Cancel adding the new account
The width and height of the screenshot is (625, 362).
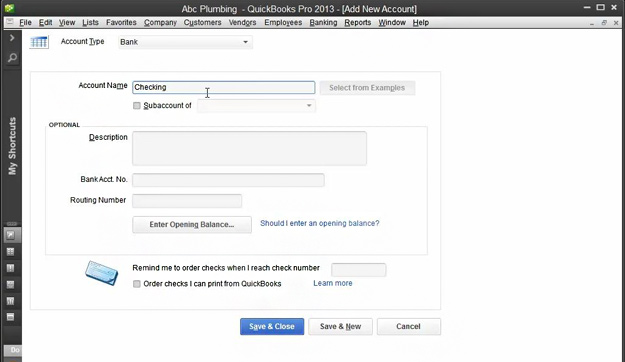pyautogui.click(x=409, y=327)
